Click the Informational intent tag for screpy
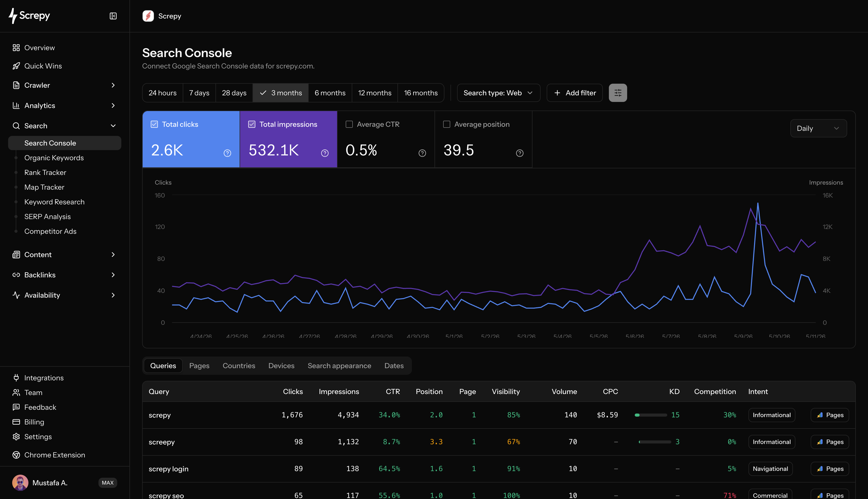Image resolution: width=868 pixels, height=499 pixels. pos(772,415)
